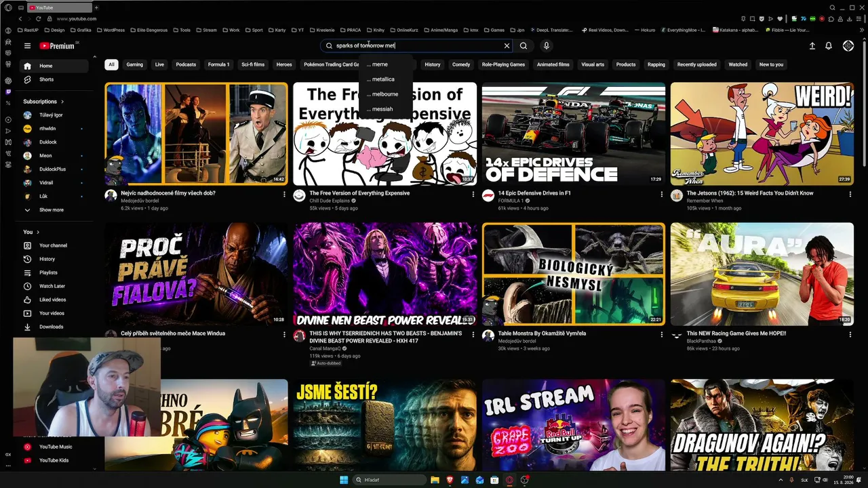Open YouTube Music in the sidebar
This screenshot has height=488, width=868.
pyautogui.click(x=54, y=447)
